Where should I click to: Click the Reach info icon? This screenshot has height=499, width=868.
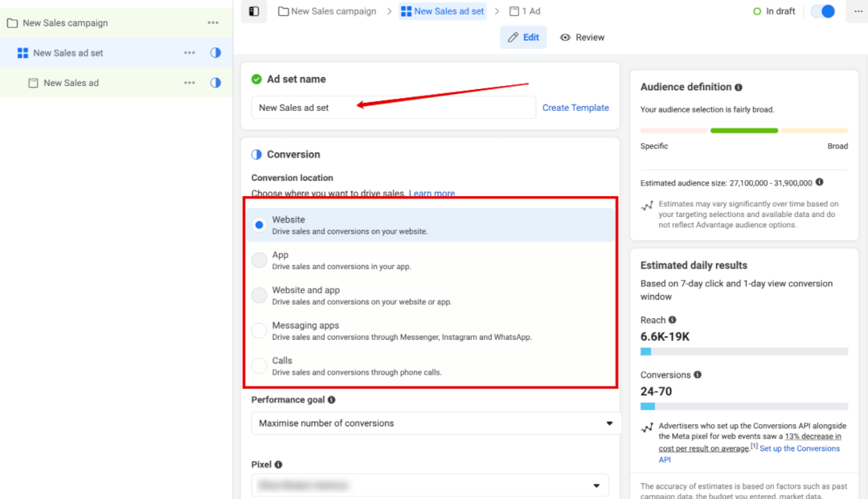672,320
